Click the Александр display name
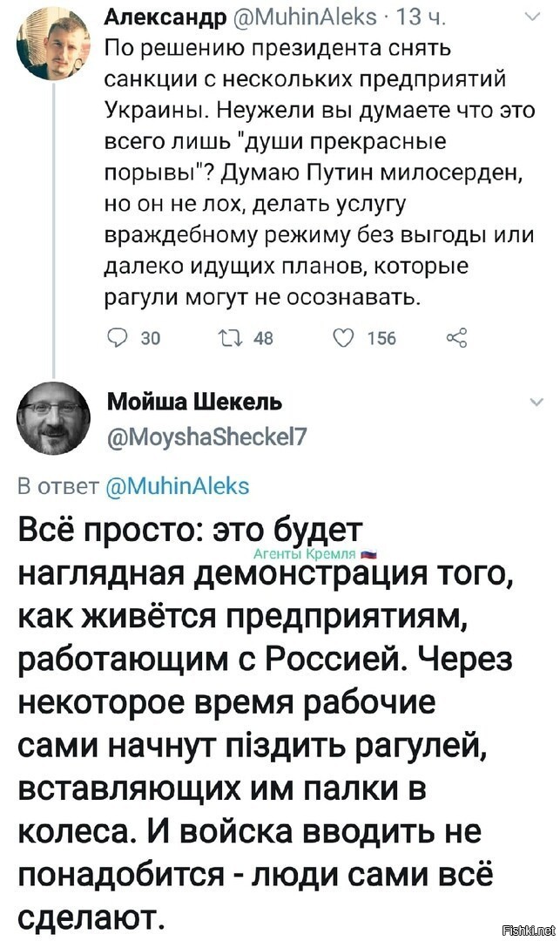Image resolution: width=560 pixels, height=941 pixels. coord(165,18)
